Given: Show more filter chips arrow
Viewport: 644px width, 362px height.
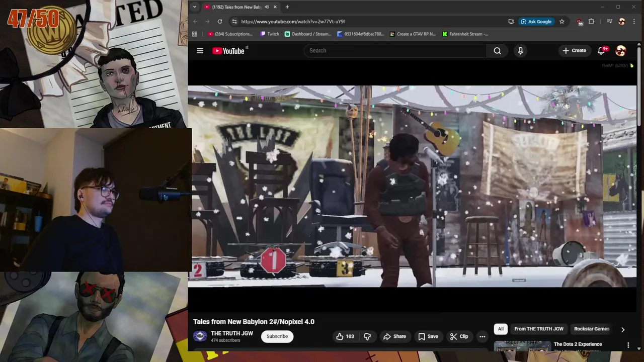Looking at the screenshot, I should (623, 329).
